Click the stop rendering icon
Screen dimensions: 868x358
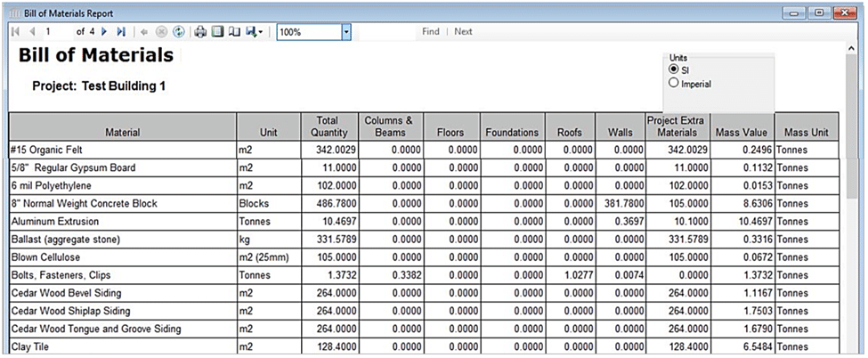(x=161, y=32)
